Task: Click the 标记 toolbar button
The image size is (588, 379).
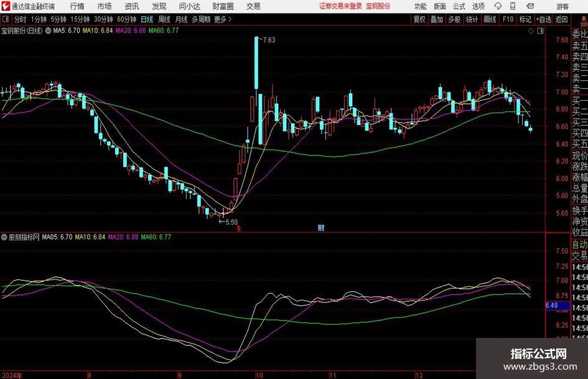Action: click(x=525, y=19)
